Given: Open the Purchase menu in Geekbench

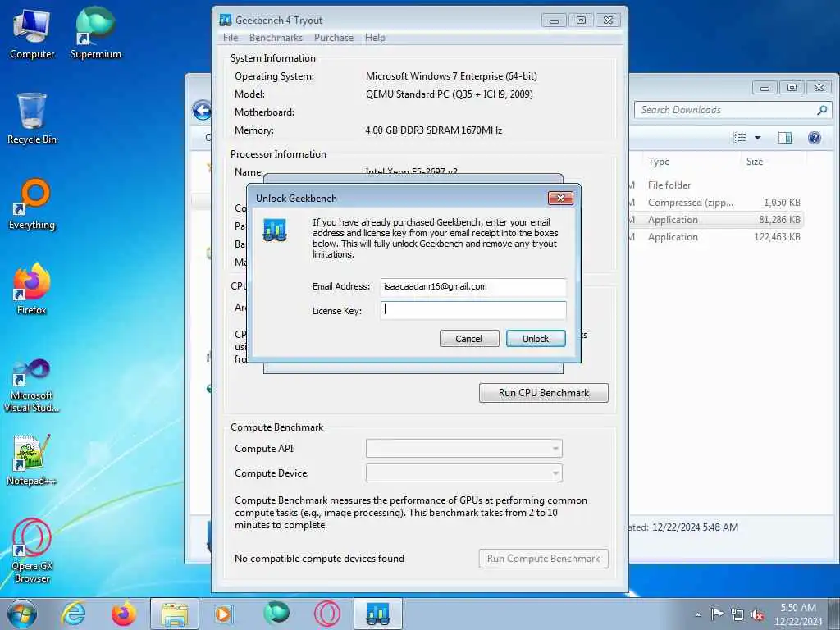Looking at the screenshot, I should [334, 38].
